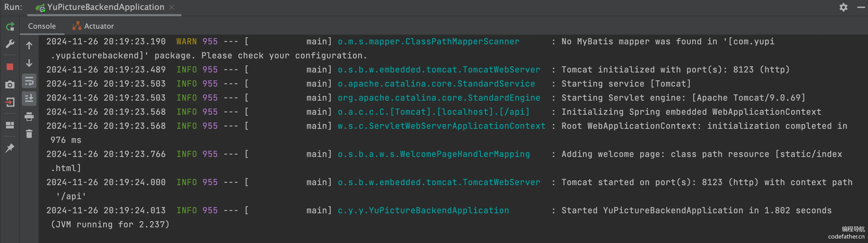Screen dimensions: 868x243
Task: Clear all console output trash icon
Action: pyautogui.click(x=29, y=134)
